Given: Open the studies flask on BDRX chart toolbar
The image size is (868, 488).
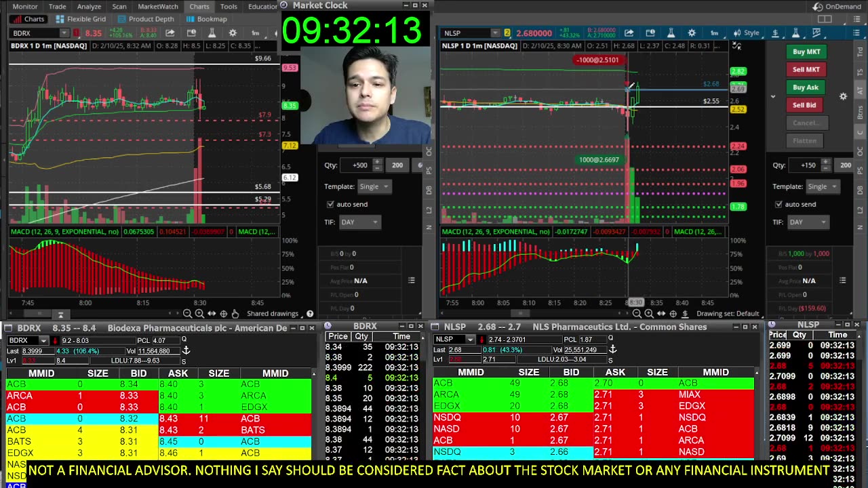Looking at the screenshot, I should click(212, 33).
